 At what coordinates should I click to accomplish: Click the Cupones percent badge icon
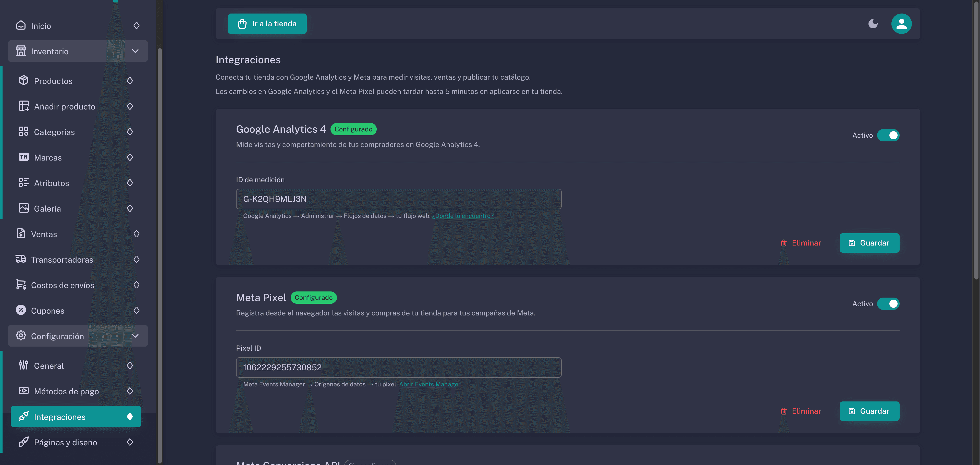pos(21,310)
